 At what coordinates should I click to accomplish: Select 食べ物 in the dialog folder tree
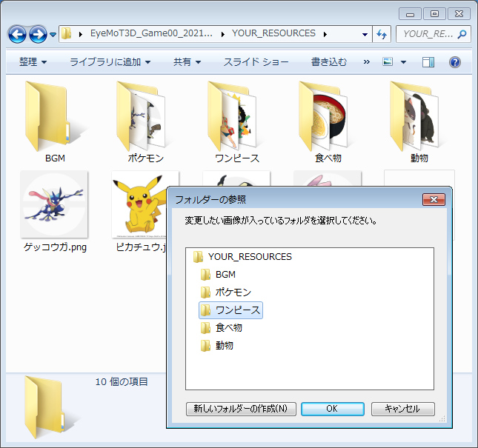tap(222, 328)
